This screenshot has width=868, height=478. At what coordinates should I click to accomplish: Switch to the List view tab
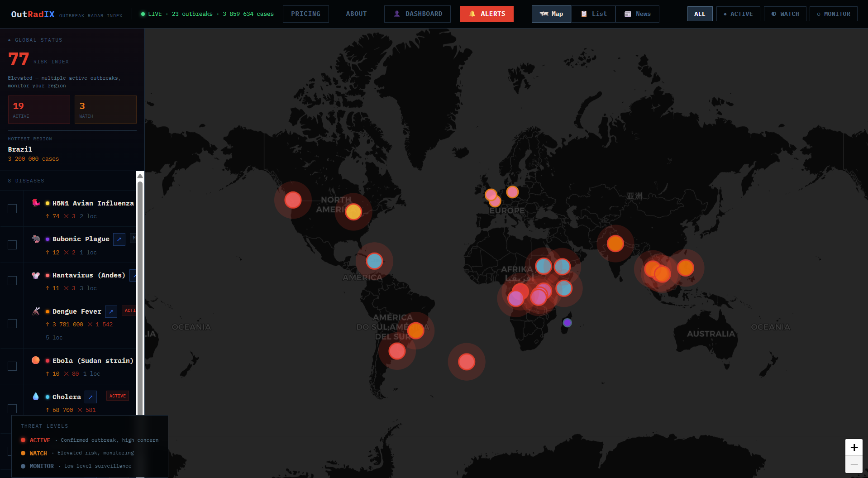594,14
